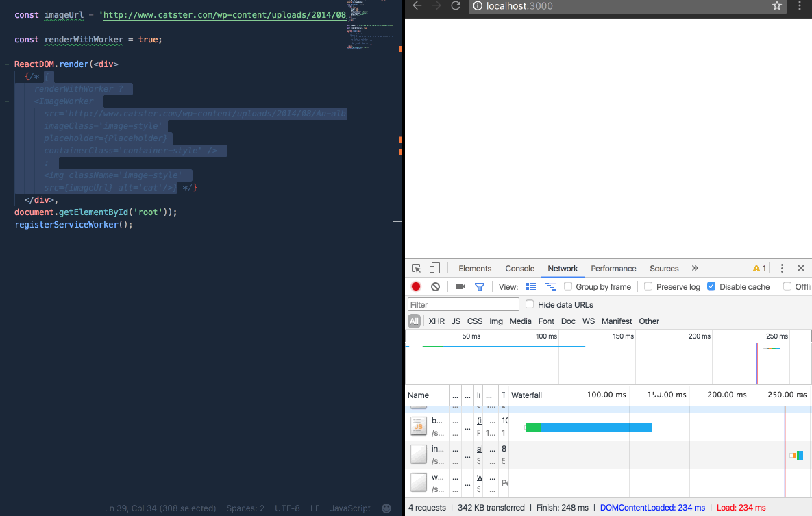Change LF line ending setting
This screenshot has width=812, height=516.
(x=315, y=508)
